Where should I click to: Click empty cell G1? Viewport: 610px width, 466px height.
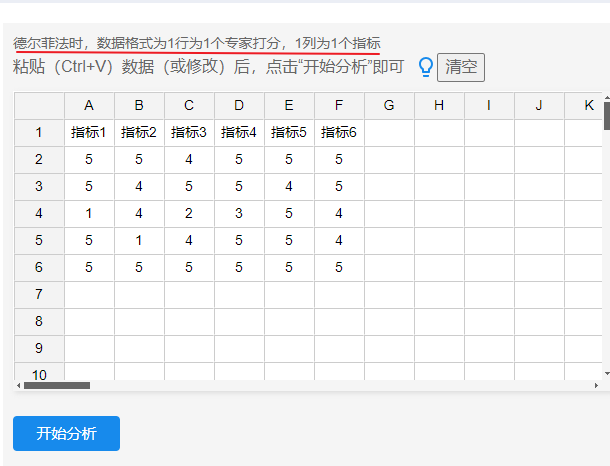(x=389, y=133)
